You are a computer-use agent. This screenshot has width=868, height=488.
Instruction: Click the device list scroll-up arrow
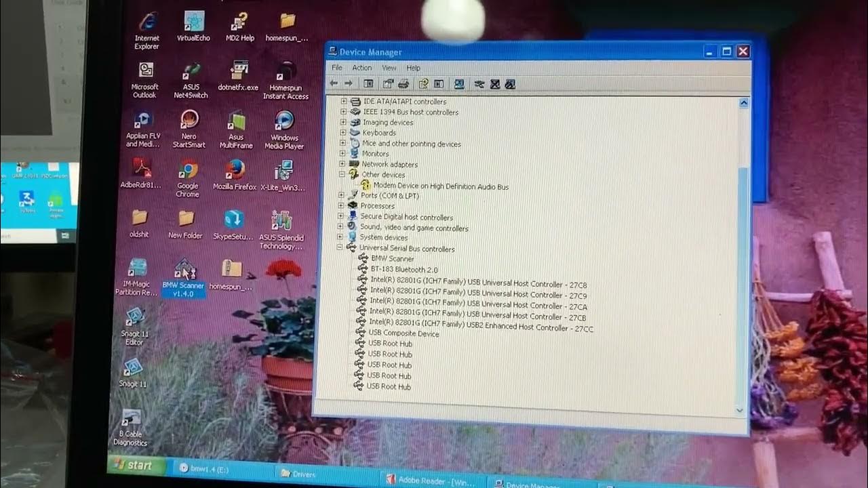pyautogui.click(x=744, y=103)
